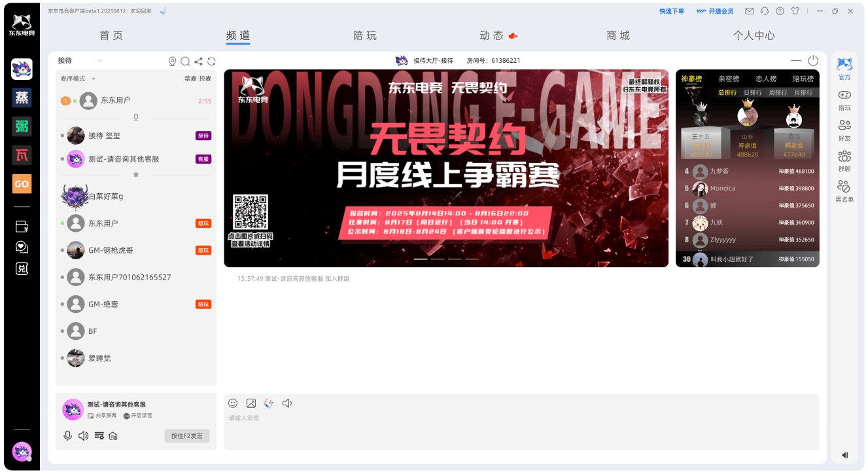Switch to the 首页 tab

[x=111, y=35]
